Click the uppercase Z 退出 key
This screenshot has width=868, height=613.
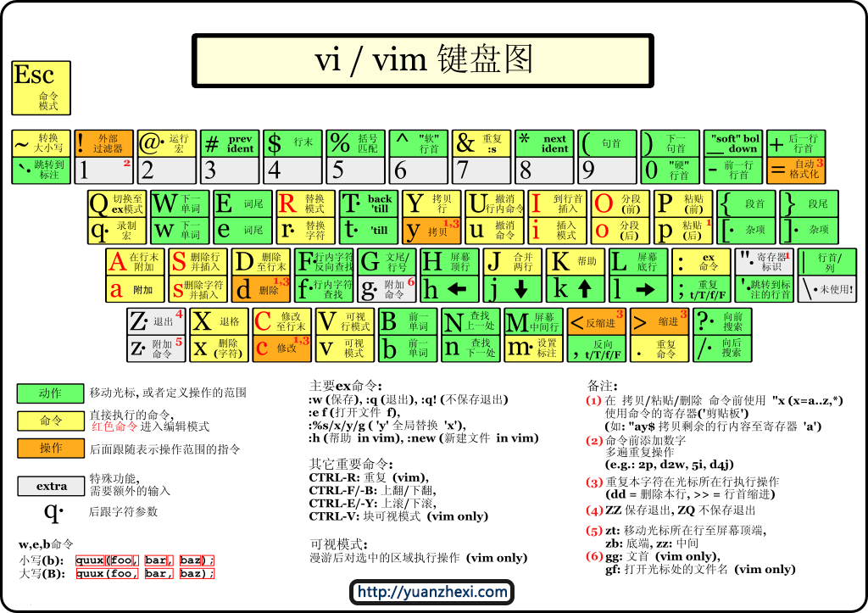point(156,321)
